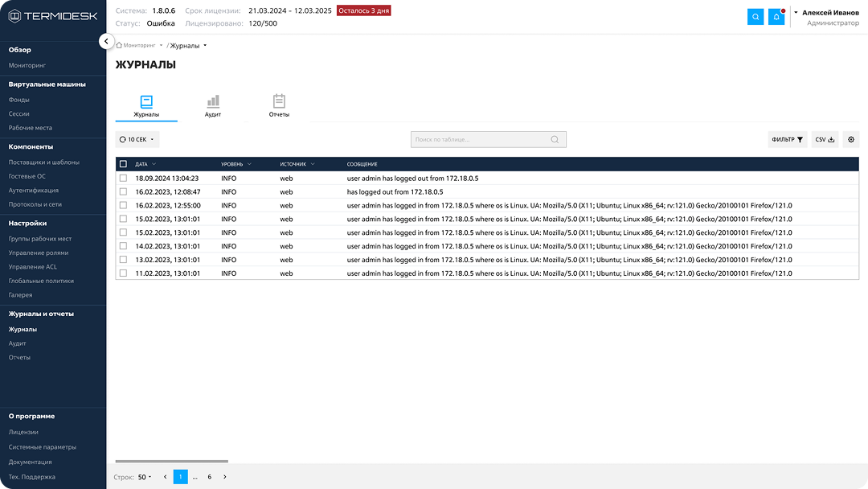Open the 10 СЕК refresh interval dropdown
This screenshot has height=489, width=868.
tap(137, 139)
